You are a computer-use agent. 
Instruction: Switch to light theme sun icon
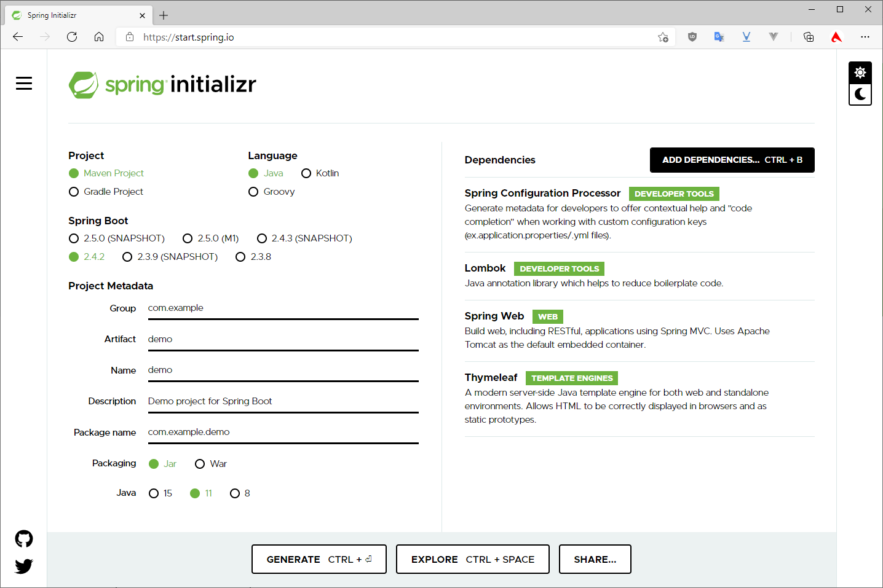pos(860,73)
